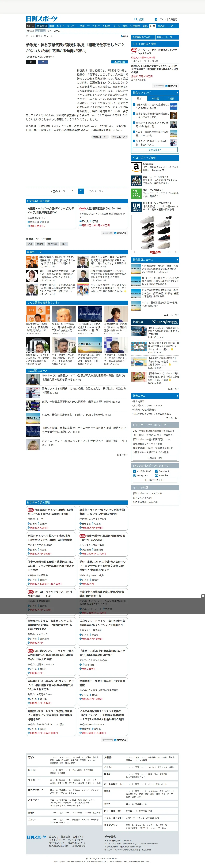Image resolution: width=205 pixels, height=868 pixels.
Task: Switch ranking to the 24時間 tab
Action: (155, 98)
